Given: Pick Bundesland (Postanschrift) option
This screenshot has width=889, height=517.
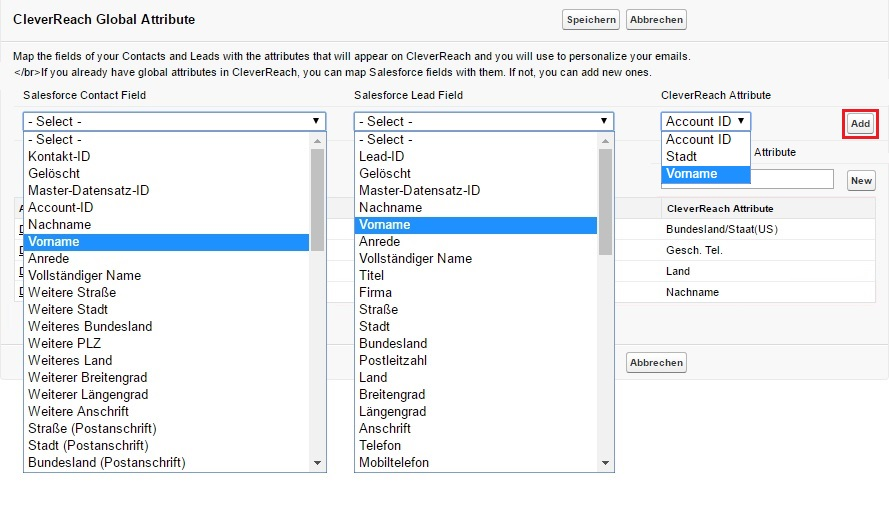Looking at the screenshot, I should click(167, 463).
